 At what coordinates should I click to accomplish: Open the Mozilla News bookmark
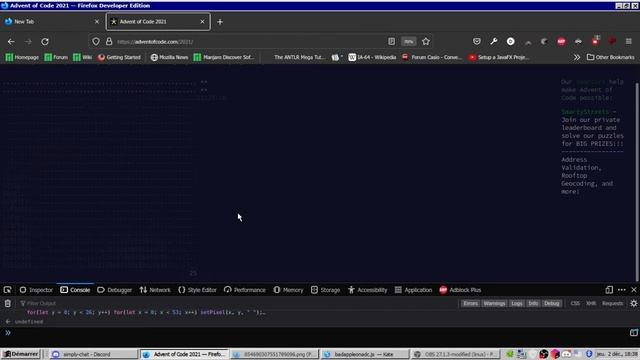click(x=169, y=58)
